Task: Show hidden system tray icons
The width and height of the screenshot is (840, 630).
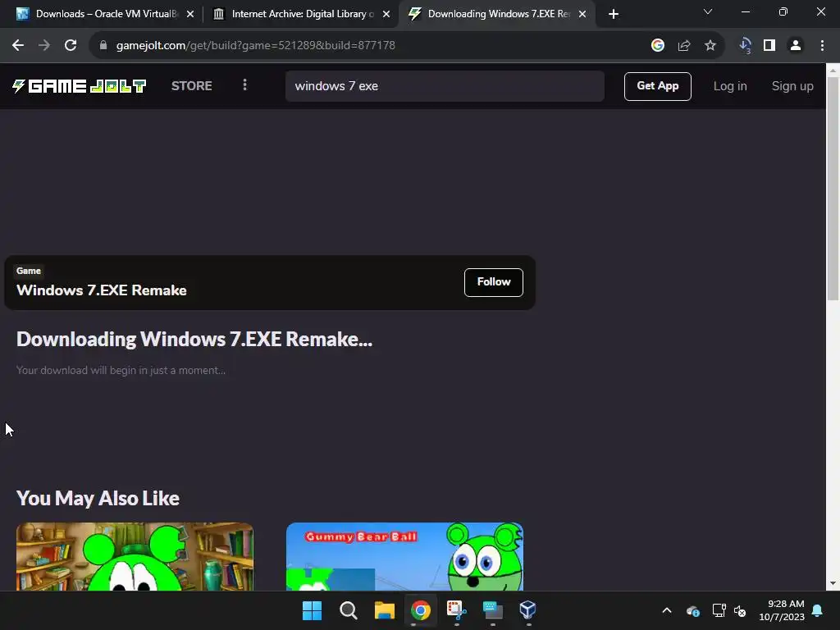Action: pyautogui.click(x=667, y=610)
